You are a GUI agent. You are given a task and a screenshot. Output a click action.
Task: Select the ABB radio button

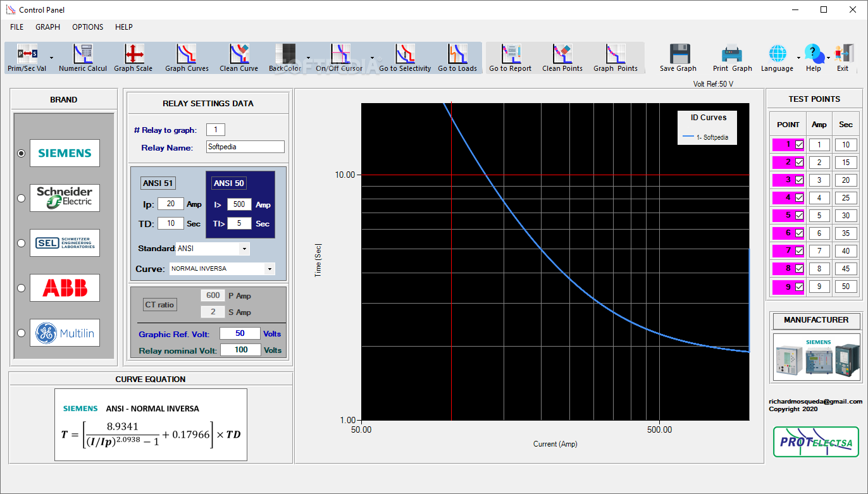click(21, 288)
